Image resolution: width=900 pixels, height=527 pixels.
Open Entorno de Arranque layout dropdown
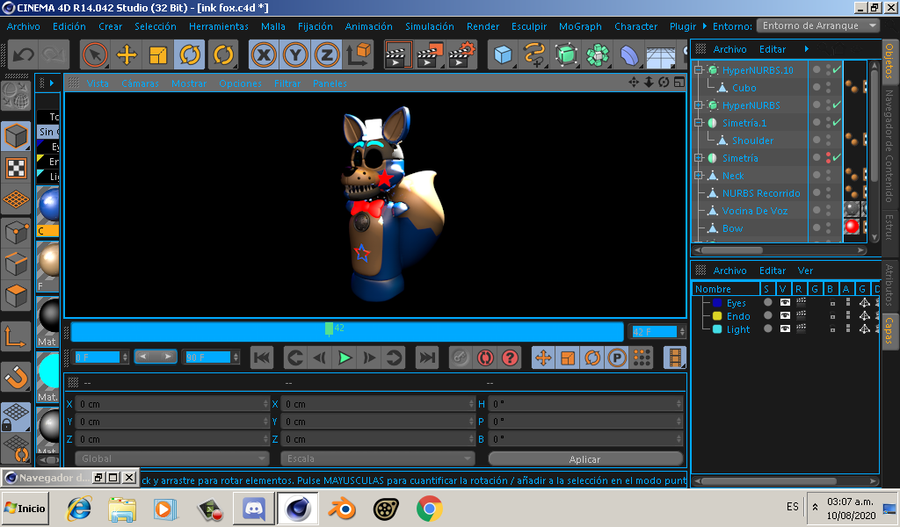[818, 26]
